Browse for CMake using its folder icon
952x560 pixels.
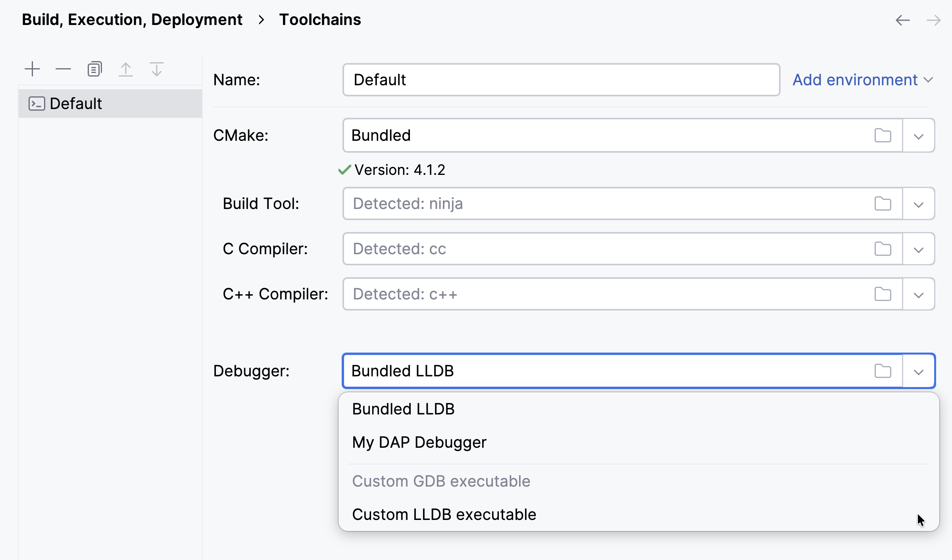tap(883, 135)
